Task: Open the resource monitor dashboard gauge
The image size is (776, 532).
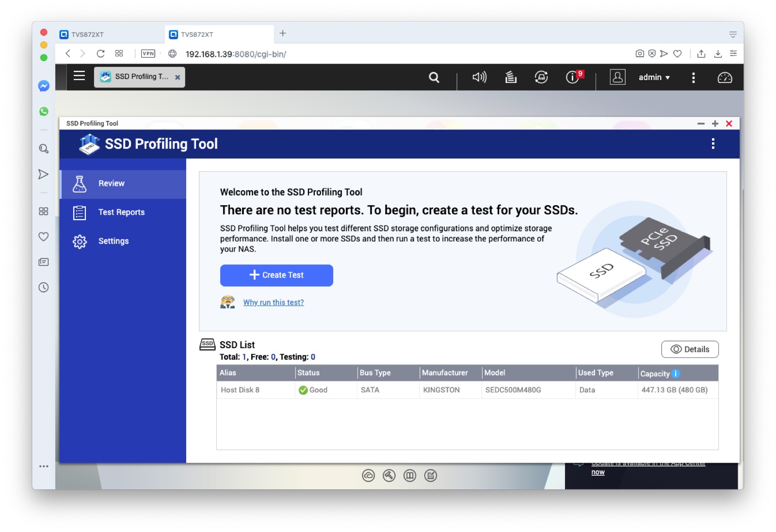Action: [725, 78]
